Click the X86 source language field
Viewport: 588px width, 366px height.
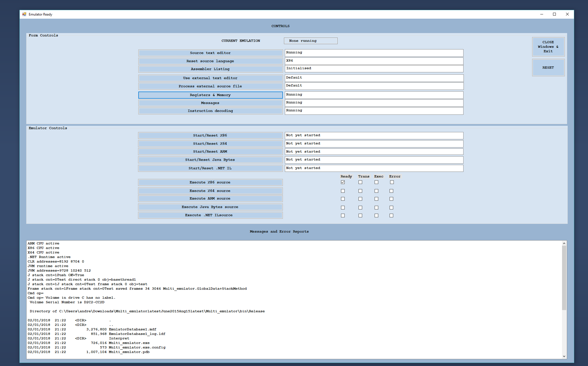tap(374, 61)
